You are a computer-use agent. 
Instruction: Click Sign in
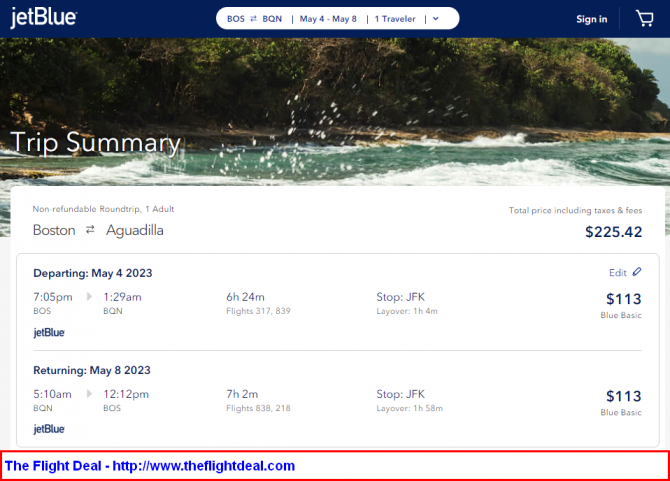(x=591, y=19)
